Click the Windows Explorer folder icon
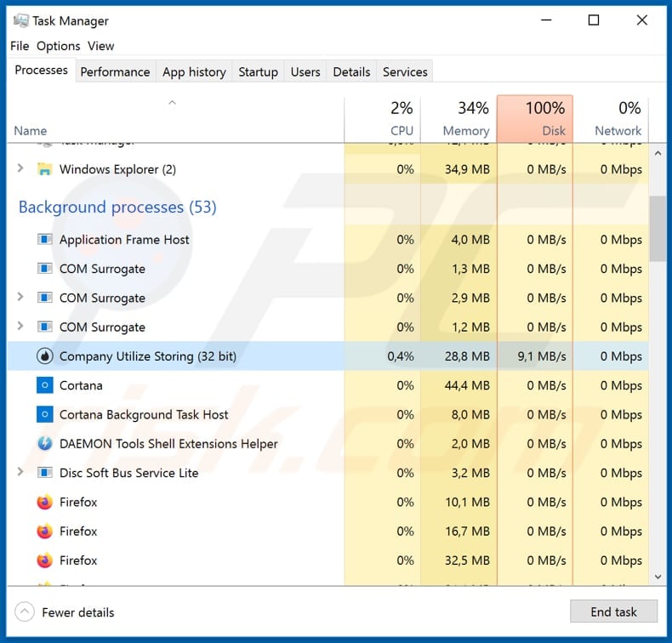This screenshot has height=643, width=672. (44, 169)
